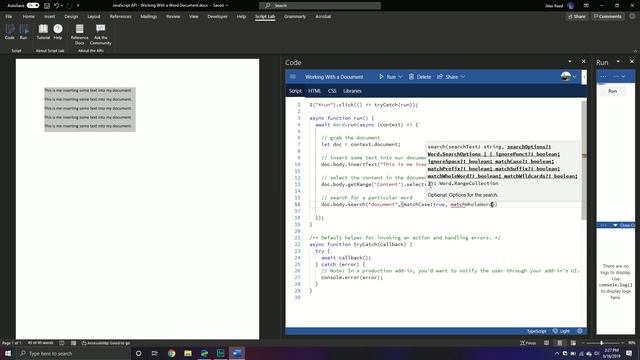Image resolution: width=640 pixels, height=360 pixels.
Task: Open the View ribbon tab
Action: tap(193, 17)
